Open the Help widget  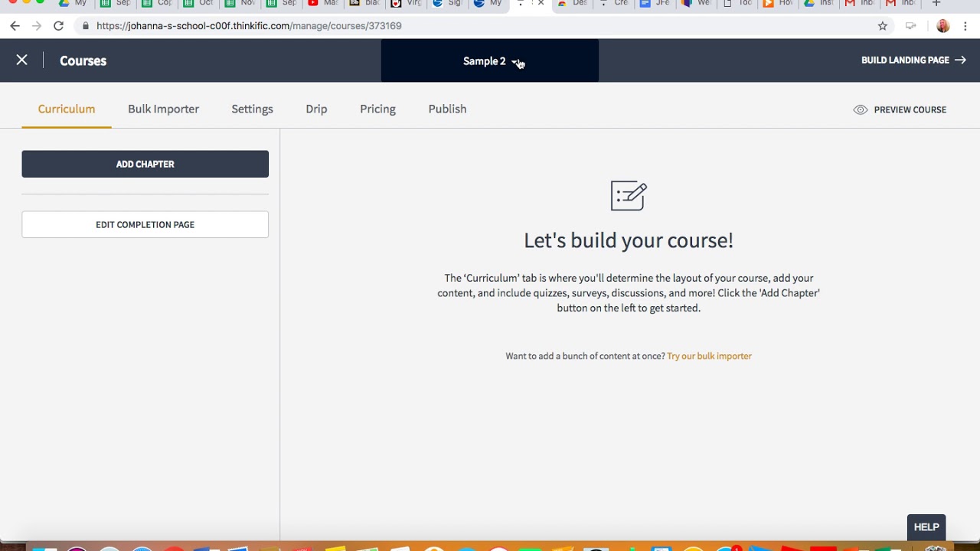click(x=926, y=527)
